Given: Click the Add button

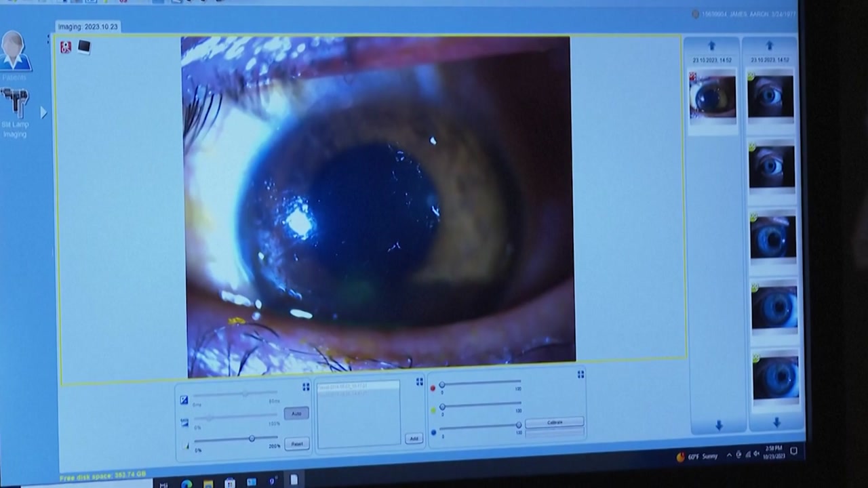Looking at the screenshot, I should coord(414,439).
